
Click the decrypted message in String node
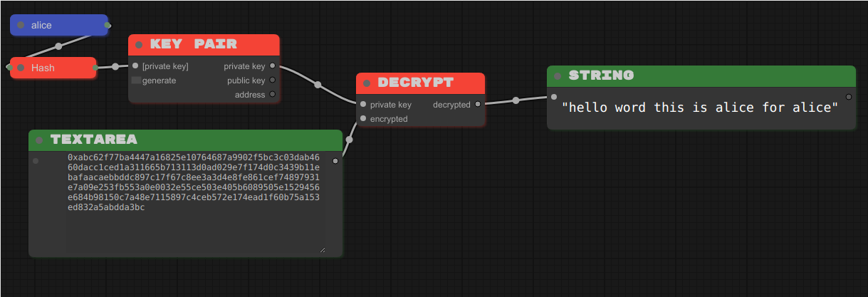[699, 108]
